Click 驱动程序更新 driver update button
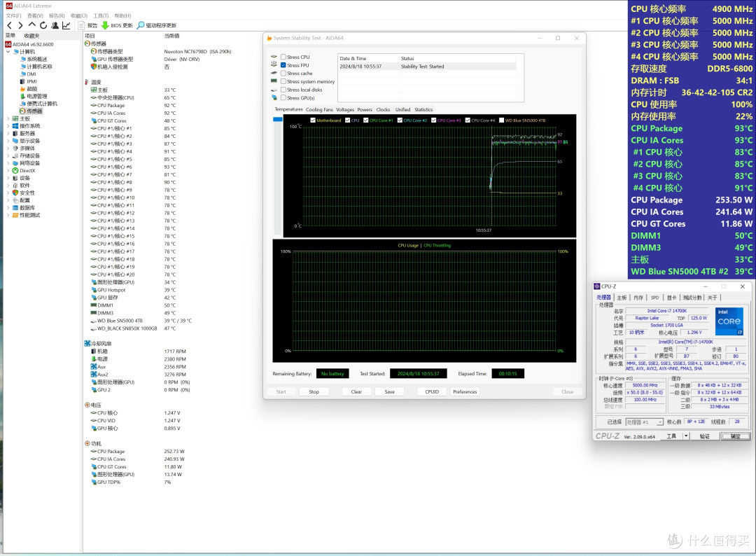756x556 pixels. [x=157, y=25]
